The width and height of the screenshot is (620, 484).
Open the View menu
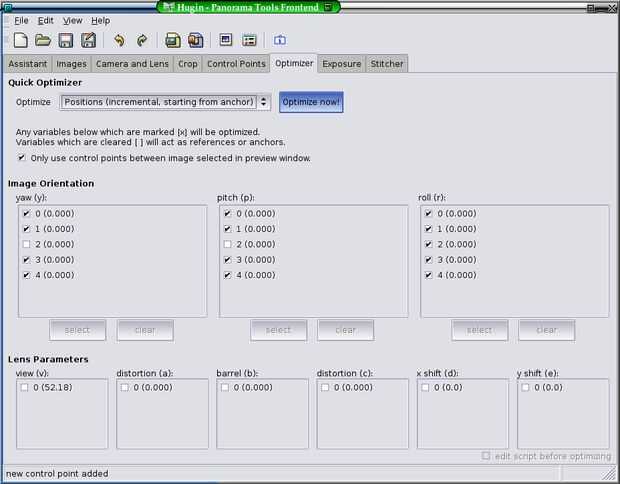(72, 21)
